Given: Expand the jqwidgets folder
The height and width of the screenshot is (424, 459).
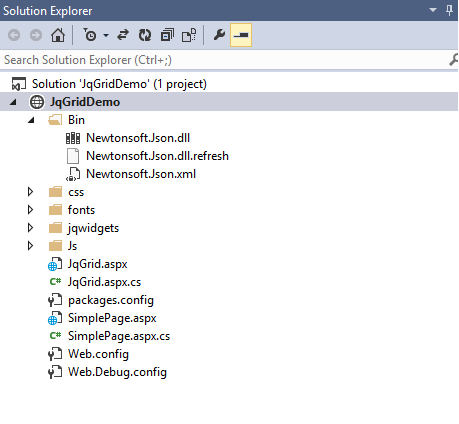Looking at the screenshot, I should click(30, 228).
